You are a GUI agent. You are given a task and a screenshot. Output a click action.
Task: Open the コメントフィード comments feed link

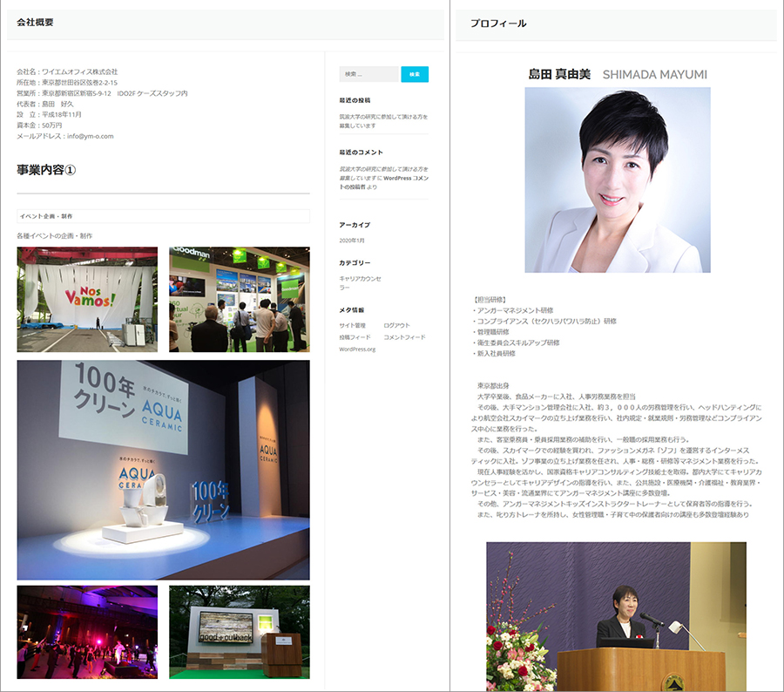click(x=404, y=337)
